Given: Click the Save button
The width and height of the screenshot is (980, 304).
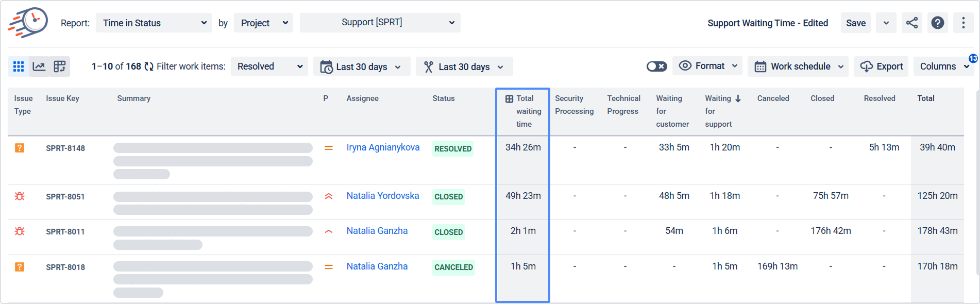Looking at the screenshot, I should click(856, 23).
